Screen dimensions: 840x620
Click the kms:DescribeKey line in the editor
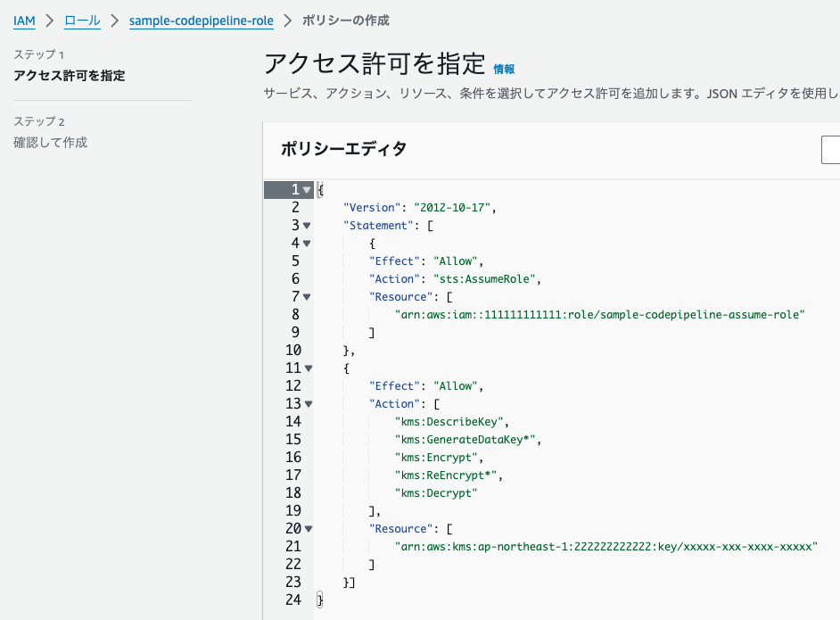[451, 422]
